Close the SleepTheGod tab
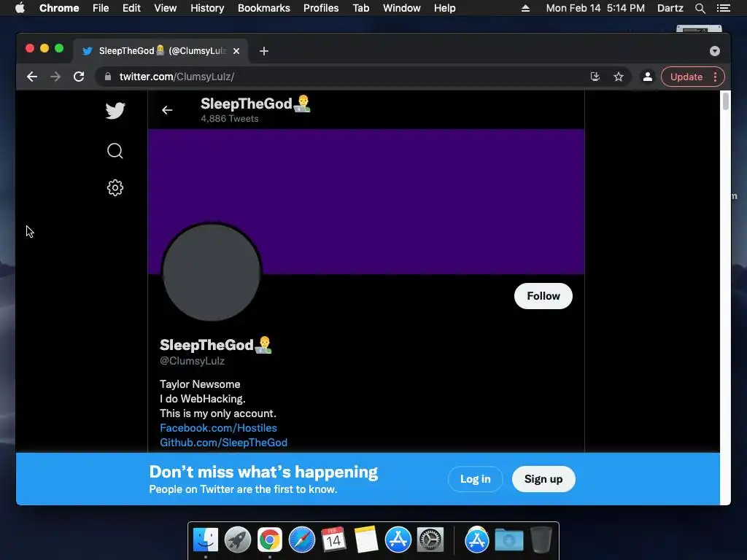 [236, 51]
